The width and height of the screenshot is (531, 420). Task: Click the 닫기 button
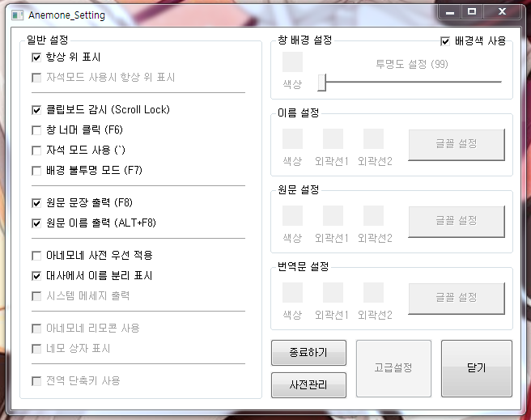pyautogui.click(x=477, y=368)
